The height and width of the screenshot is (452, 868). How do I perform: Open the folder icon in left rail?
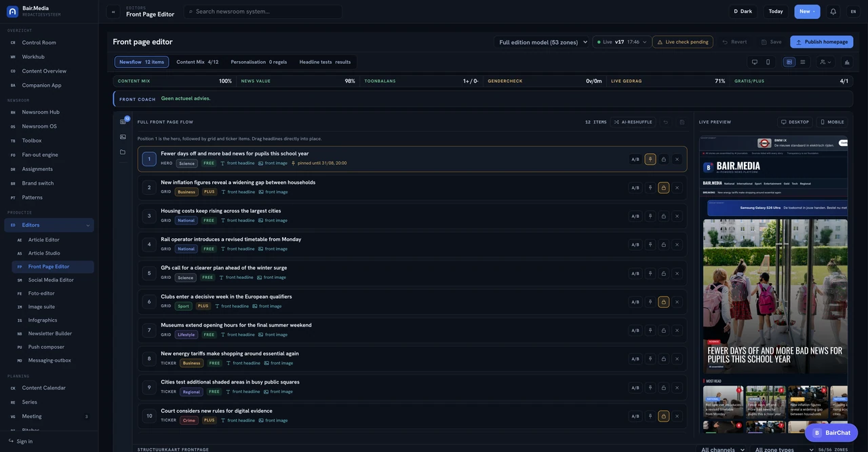point(123,152)
